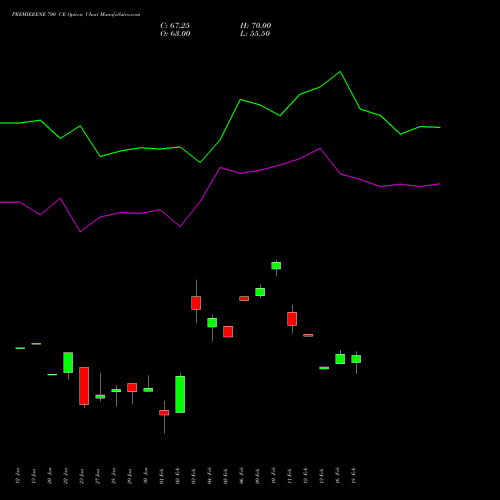Click the highest green candle for 10 Feb
The width and height of the screenshot is (500, 500).
(x=276, y=265)
